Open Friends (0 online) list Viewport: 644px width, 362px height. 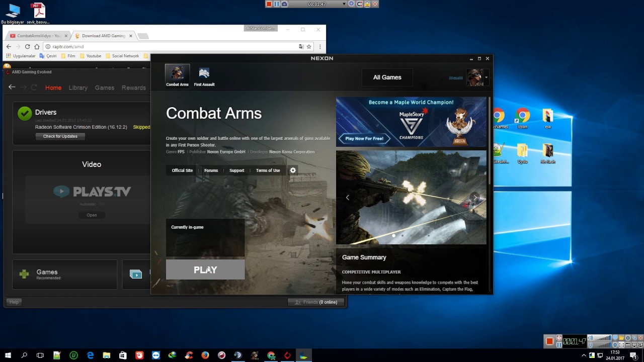point(316,302)
